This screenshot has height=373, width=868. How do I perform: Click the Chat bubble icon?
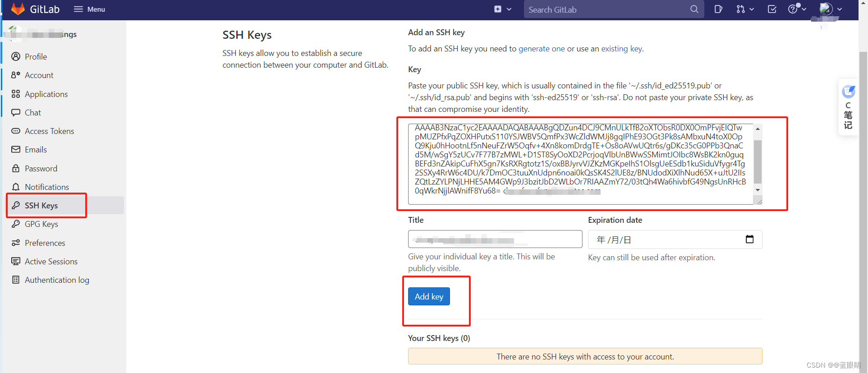click(16, 112)
